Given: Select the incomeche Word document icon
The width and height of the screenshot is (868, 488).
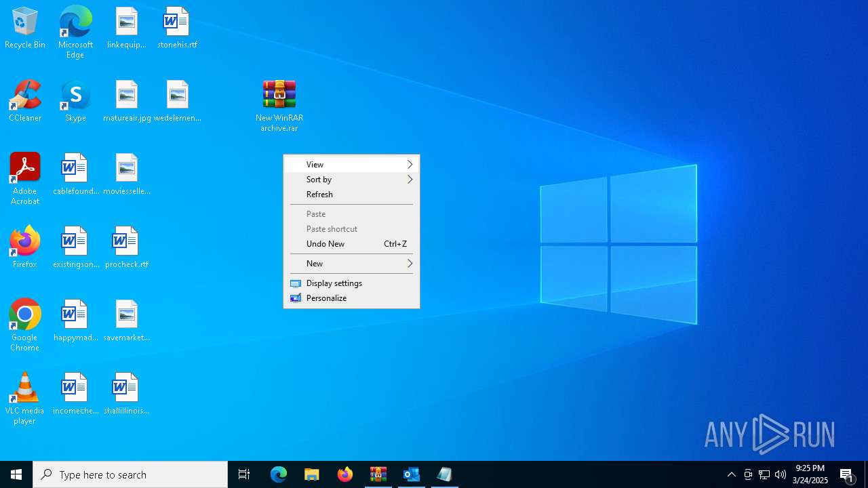Looking at the screenshot, I should point(75,394).
